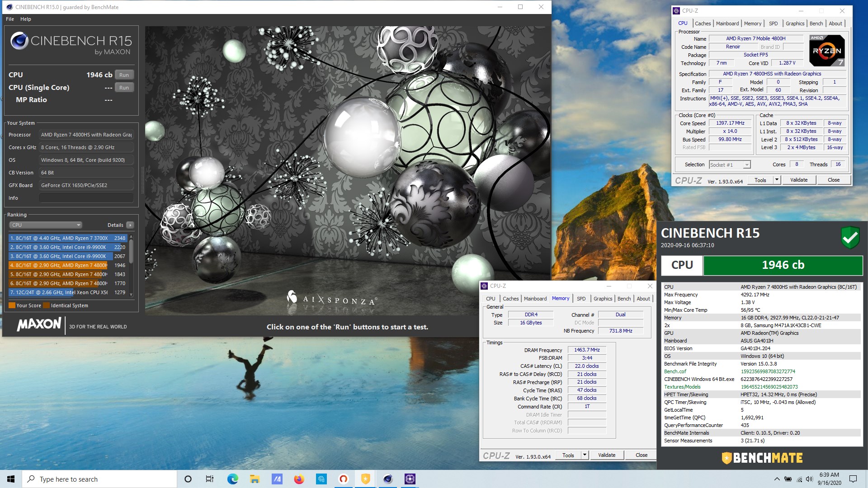This screenshot has height=488, width=868.
Task: Open SPD tab in lower CPU-Z window
Action: [581, 299]
